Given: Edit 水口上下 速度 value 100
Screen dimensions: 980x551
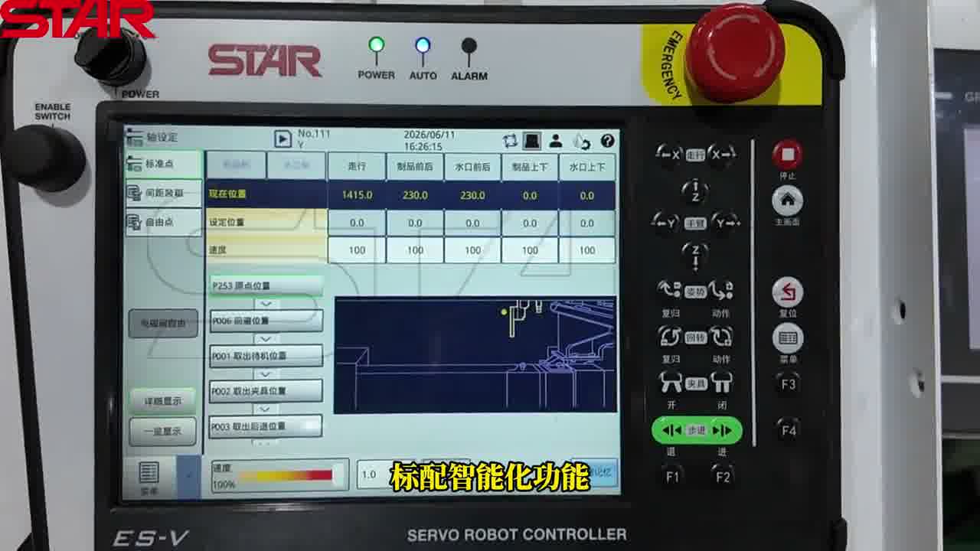Looking at the screenshot, I should [x=587, y=250].
